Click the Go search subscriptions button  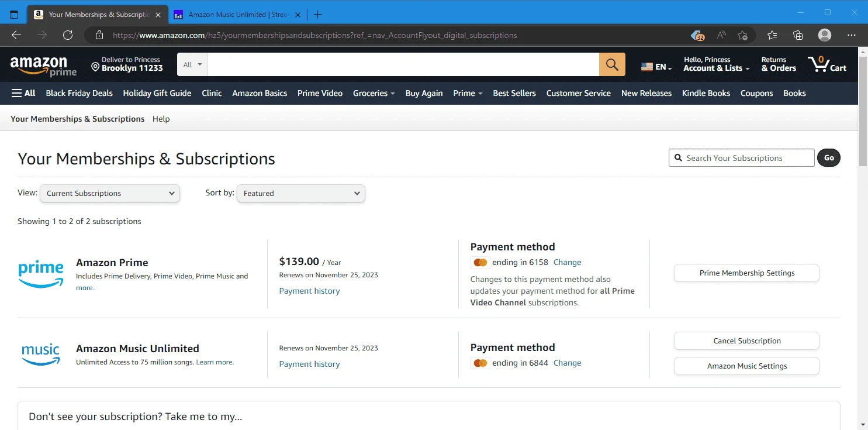tap(829, 157)
